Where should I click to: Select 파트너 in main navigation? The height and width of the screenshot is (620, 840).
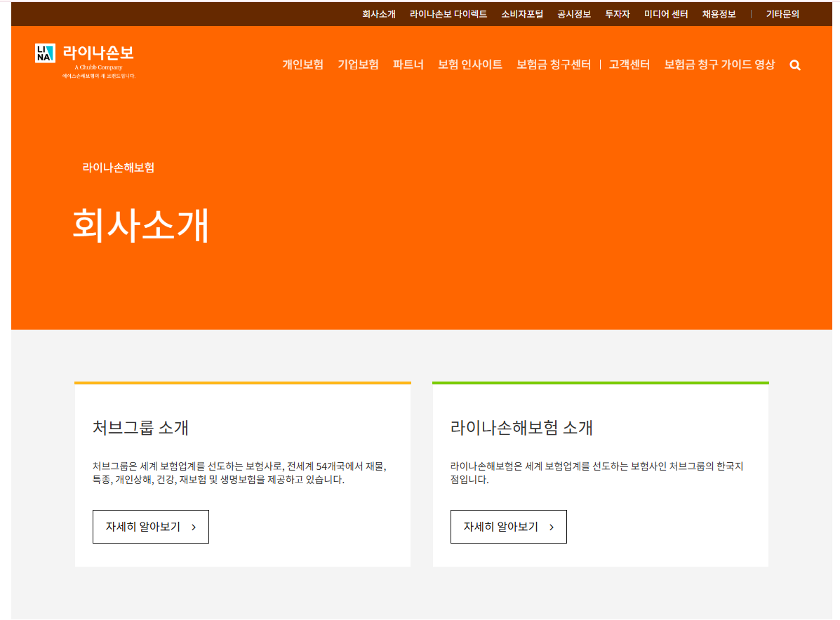coord(408,65)
